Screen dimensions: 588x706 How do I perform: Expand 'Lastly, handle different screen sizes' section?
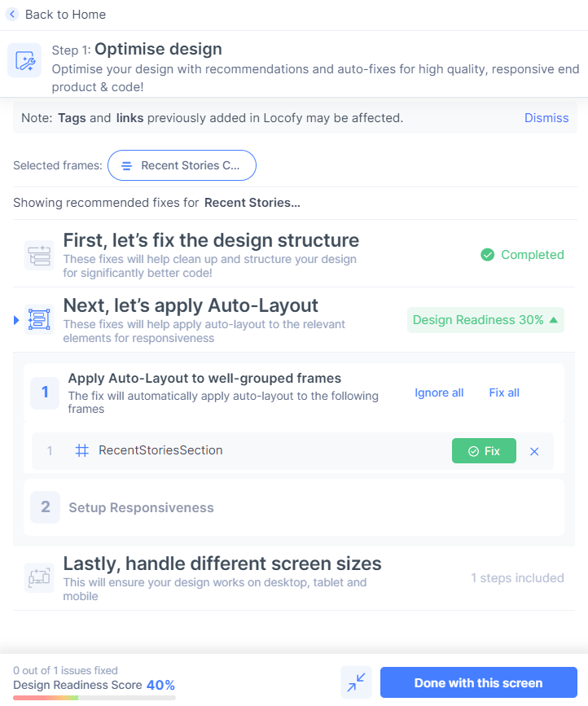tap(294, 578)
